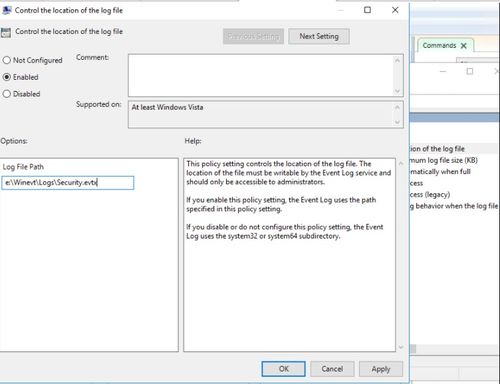
Task: Click the Cancel button
Action: tap(332, 369)
